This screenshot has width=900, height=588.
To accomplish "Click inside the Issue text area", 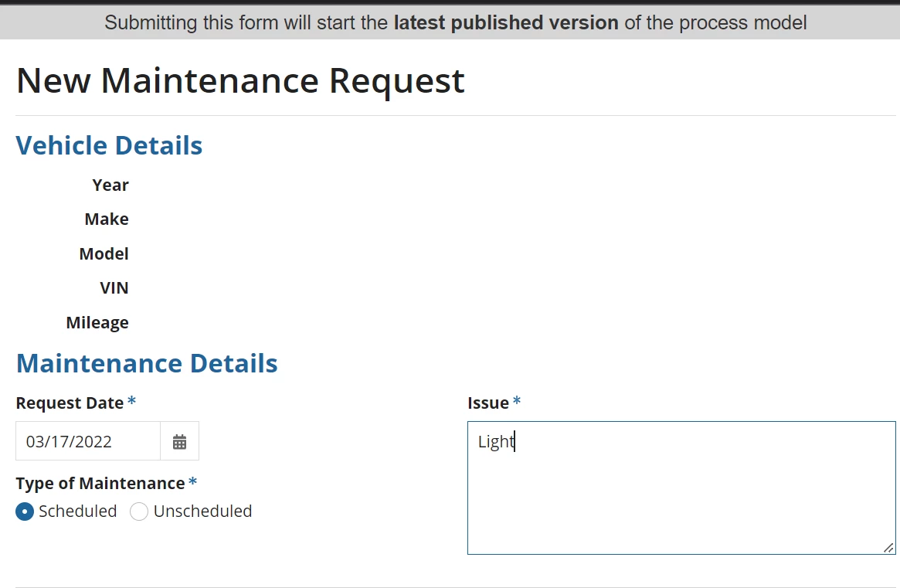I will point(681,488).
